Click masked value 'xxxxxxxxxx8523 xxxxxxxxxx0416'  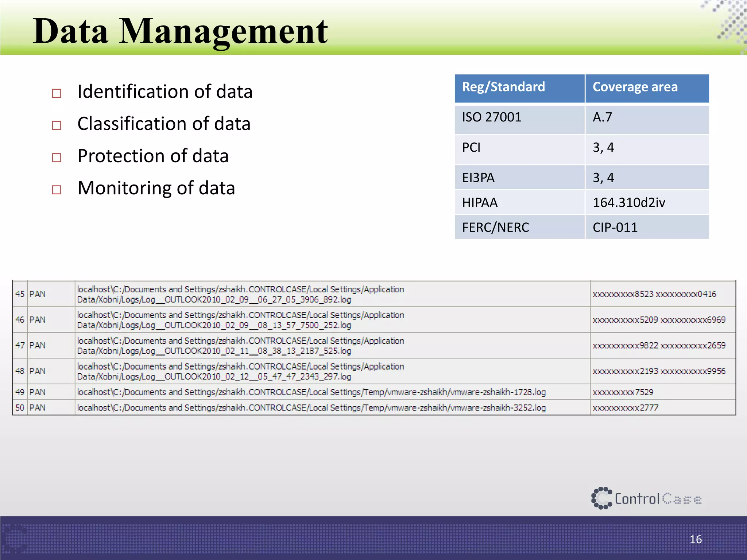click(654, 294)
